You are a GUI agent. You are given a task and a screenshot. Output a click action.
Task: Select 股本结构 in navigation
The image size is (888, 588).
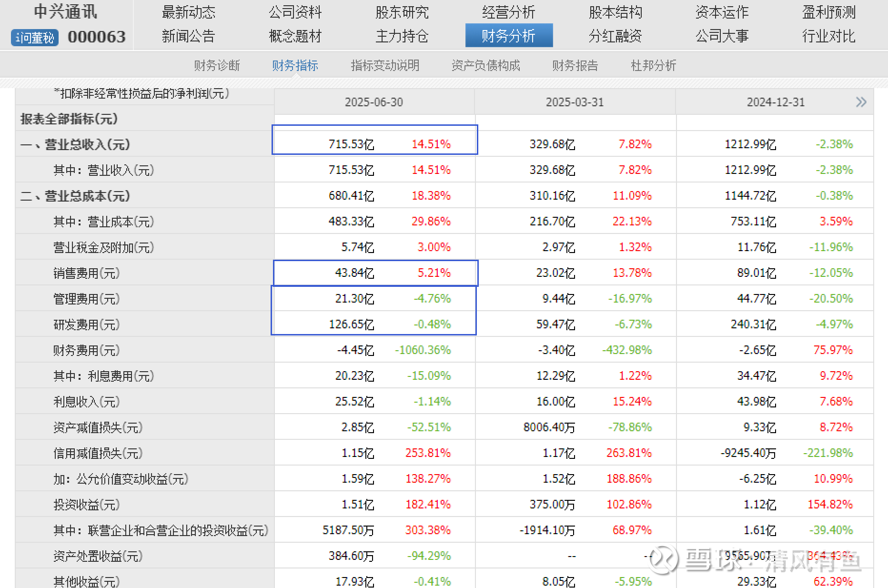point(616,12)
